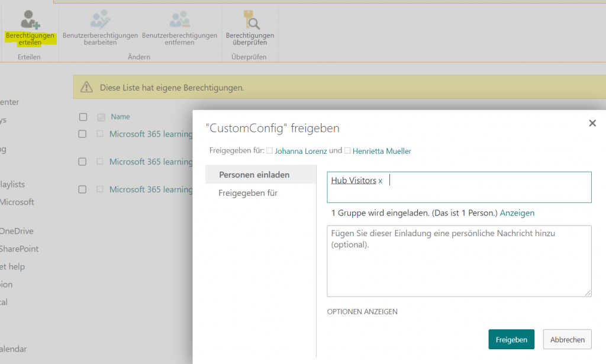Expand OPTIONEN ANZEIGEN
Viewport: 606px width, 364px height.
[x=362, y=312]
